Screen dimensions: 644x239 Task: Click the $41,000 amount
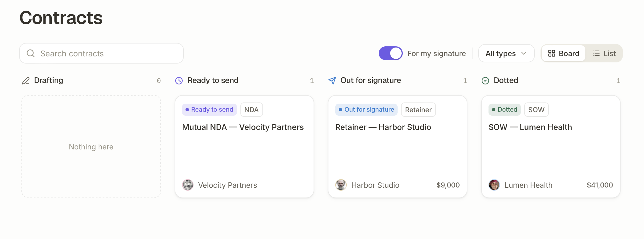(600, 185)
